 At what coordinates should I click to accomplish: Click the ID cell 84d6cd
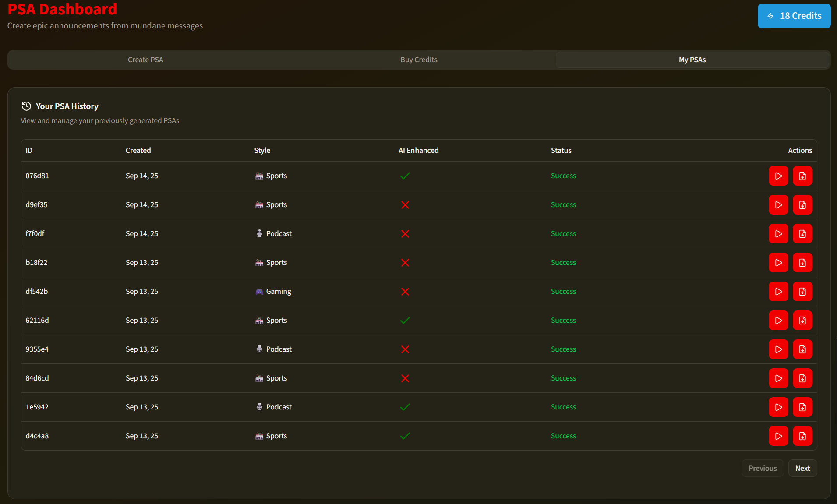pos(37,378)
